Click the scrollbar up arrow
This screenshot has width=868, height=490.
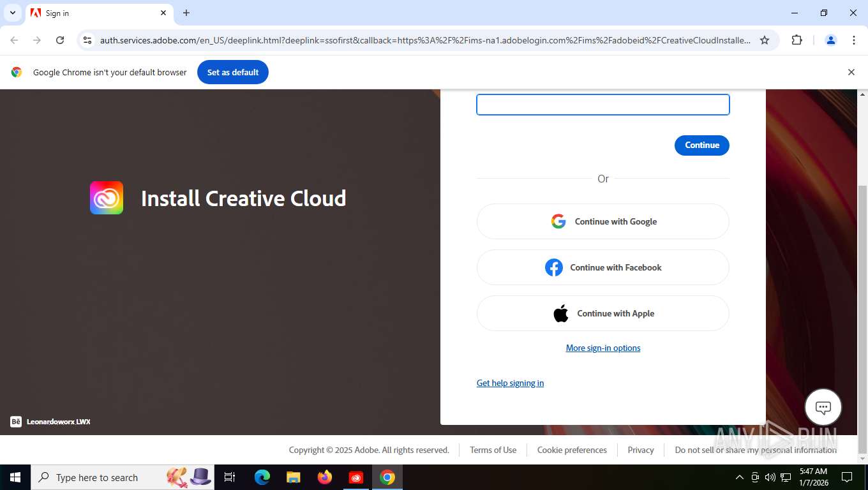pyautogui.click(x=862, y=94)
